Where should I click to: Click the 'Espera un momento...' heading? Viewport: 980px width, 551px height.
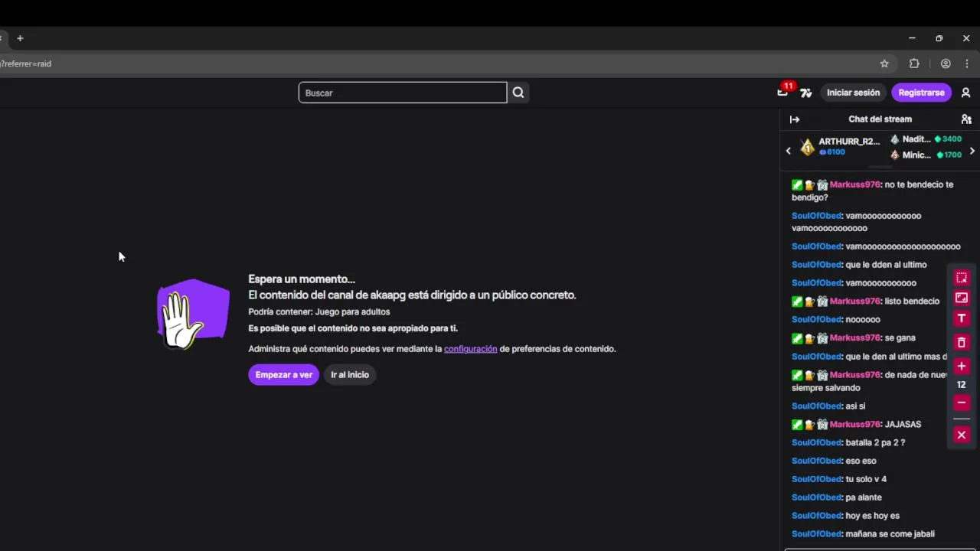(302, 279)
